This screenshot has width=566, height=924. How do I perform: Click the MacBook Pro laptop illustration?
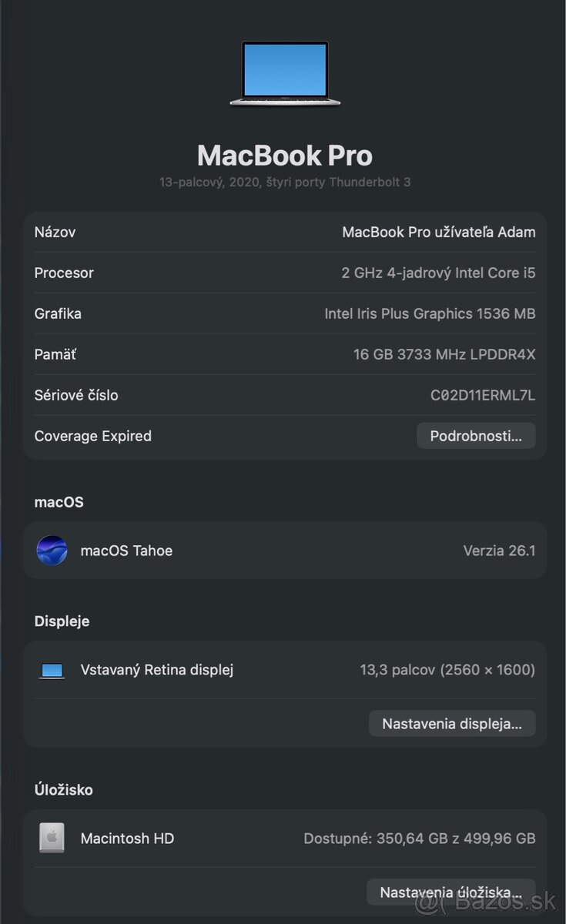coord(284,73)
